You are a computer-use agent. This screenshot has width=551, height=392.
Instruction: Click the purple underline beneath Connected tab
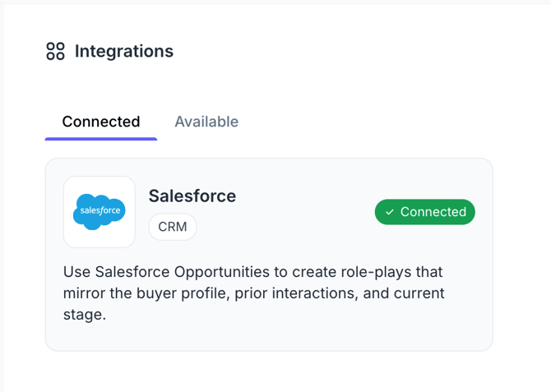101,139
